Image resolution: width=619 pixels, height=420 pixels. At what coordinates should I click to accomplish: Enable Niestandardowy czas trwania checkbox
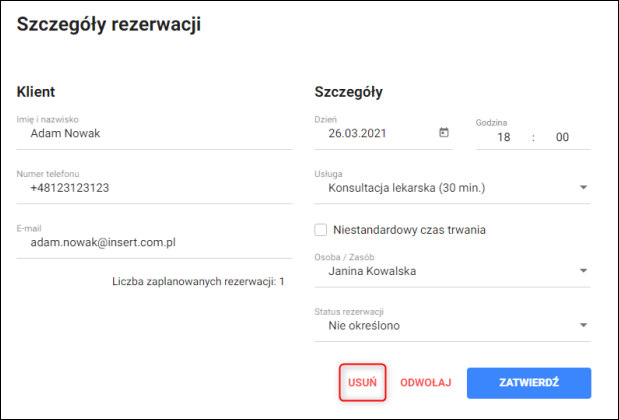tap(321, 230)
